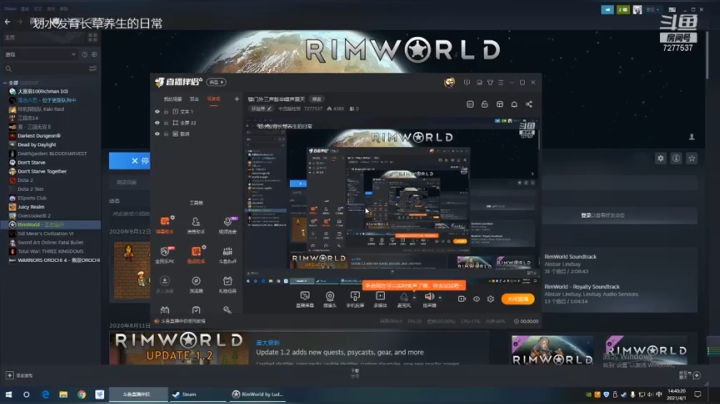Favorite RimWorld with the star icon
720x404 pixels.
click(x=692, y=158)
